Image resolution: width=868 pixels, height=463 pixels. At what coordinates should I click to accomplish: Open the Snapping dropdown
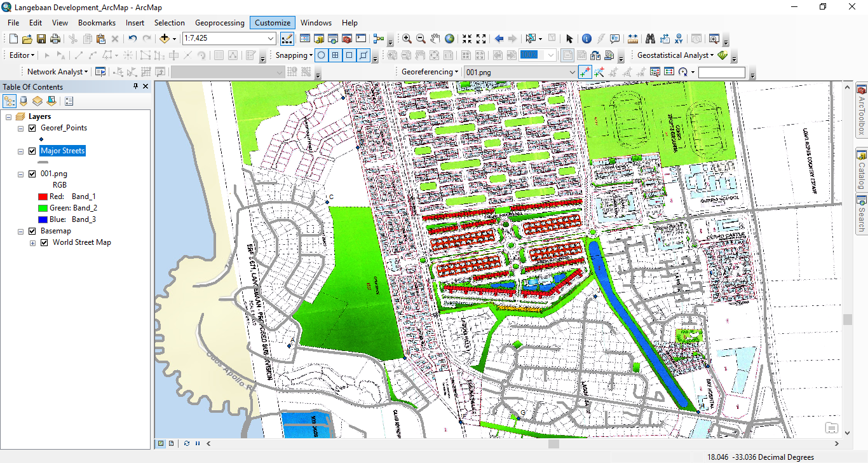293,55
